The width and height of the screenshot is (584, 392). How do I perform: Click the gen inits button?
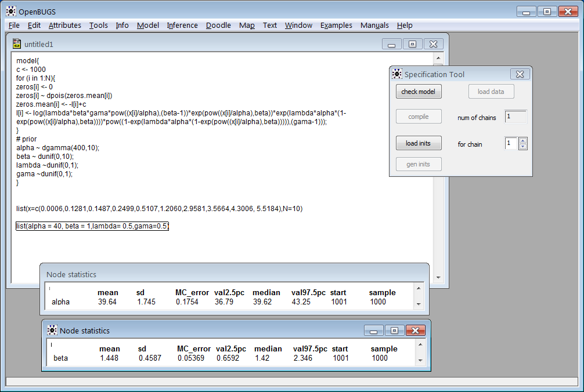click(x=419, y=164)
